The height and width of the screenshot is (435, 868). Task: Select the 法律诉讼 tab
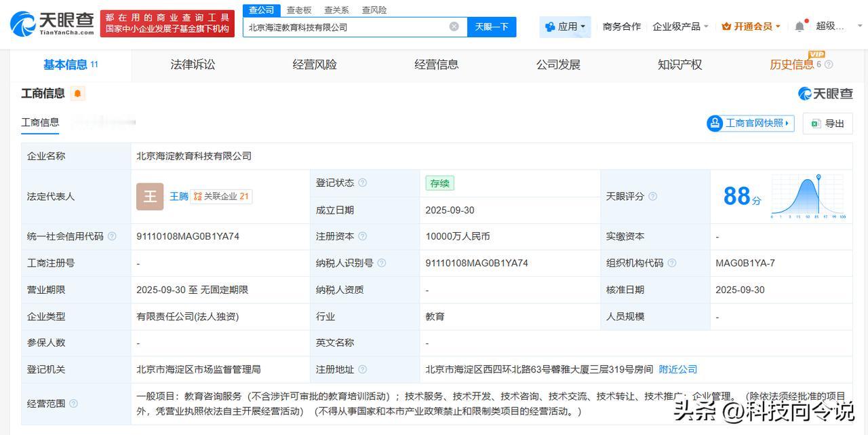pos(193,64)
